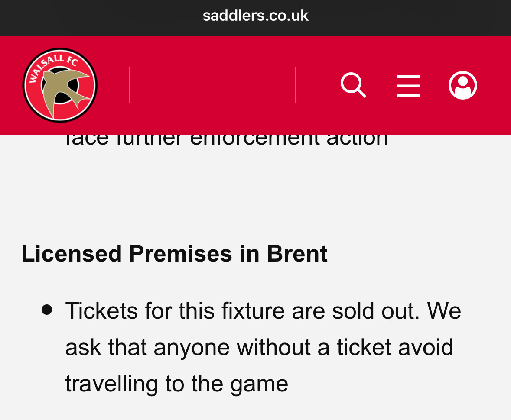Click the 'Licensed Premises in Brent' heading

point(174,254)
